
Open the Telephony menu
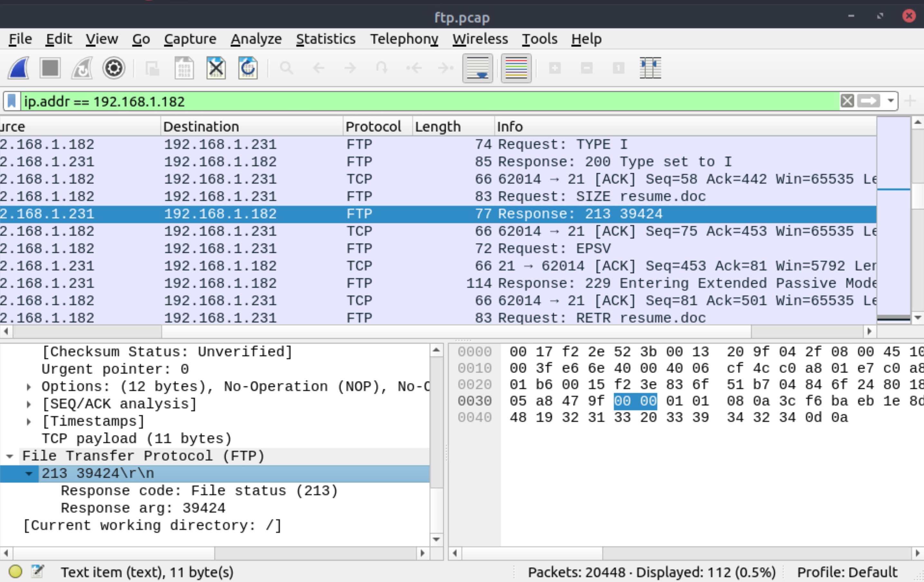[404, 39]
